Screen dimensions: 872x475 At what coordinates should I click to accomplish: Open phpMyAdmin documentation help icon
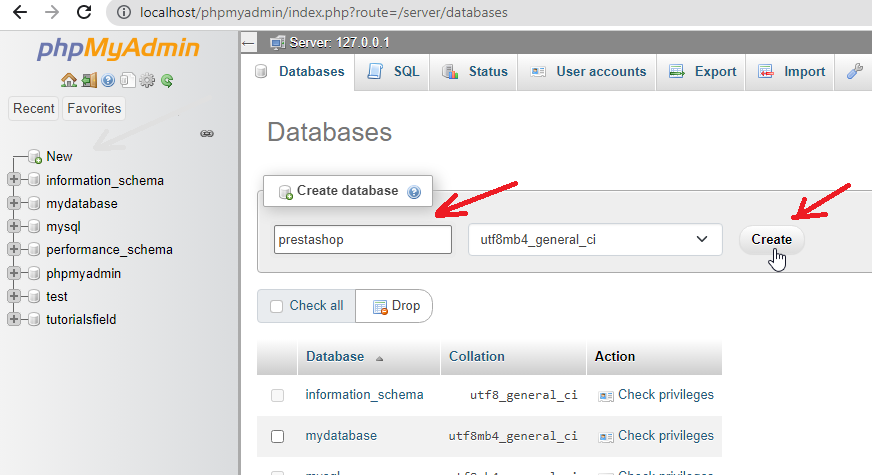(x=108, y=81)
